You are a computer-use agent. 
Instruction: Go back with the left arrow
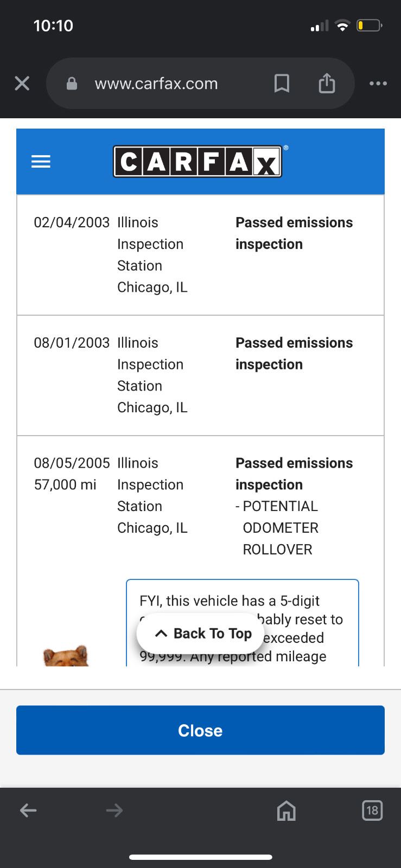point(28,810)
